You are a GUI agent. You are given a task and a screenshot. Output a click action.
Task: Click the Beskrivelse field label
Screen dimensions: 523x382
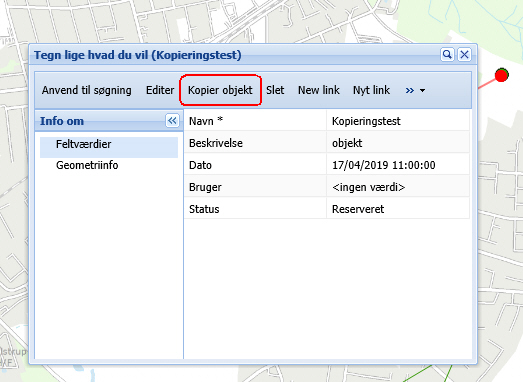tap(216, 143)
